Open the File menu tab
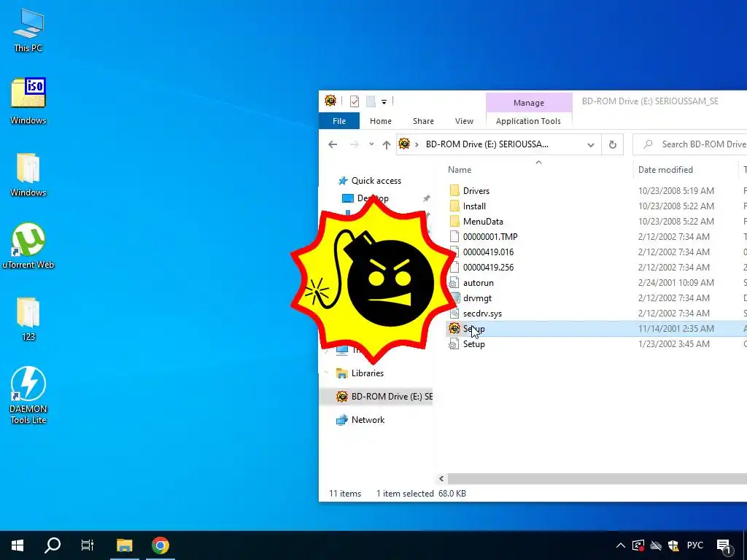The width and height of the screenshot is (747, 560). tap(339, 121)
